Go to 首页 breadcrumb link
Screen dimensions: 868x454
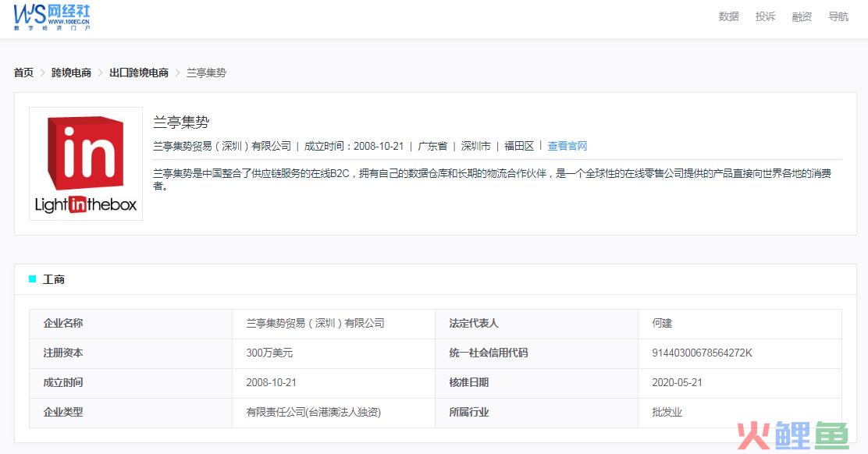point(23,73)
